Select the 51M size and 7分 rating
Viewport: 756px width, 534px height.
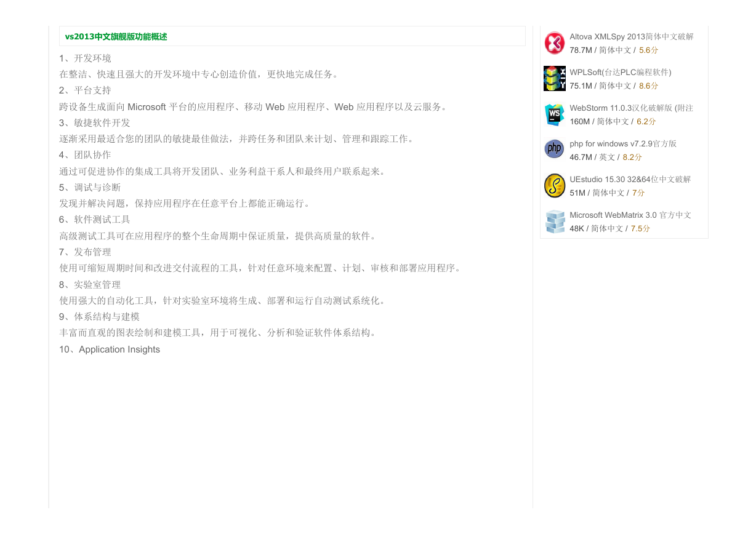click(608, 193)
